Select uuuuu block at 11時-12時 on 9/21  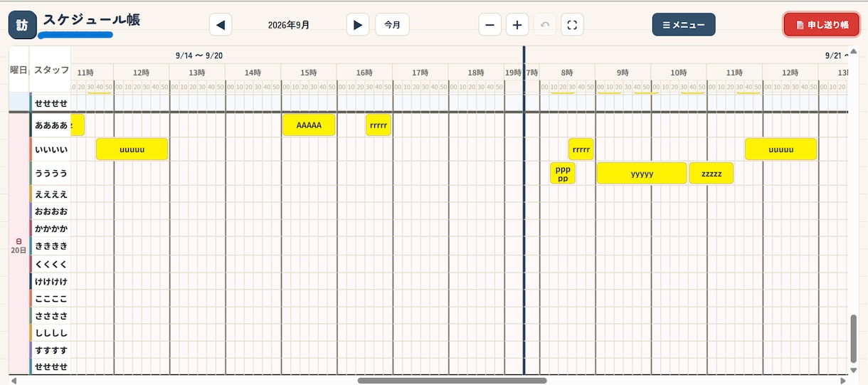point(780,149)
